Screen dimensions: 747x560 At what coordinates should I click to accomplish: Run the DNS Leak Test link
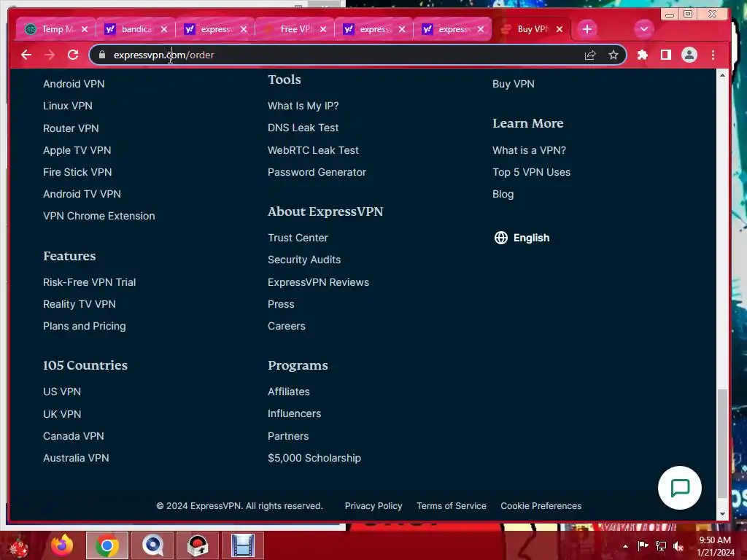point(303,128)
